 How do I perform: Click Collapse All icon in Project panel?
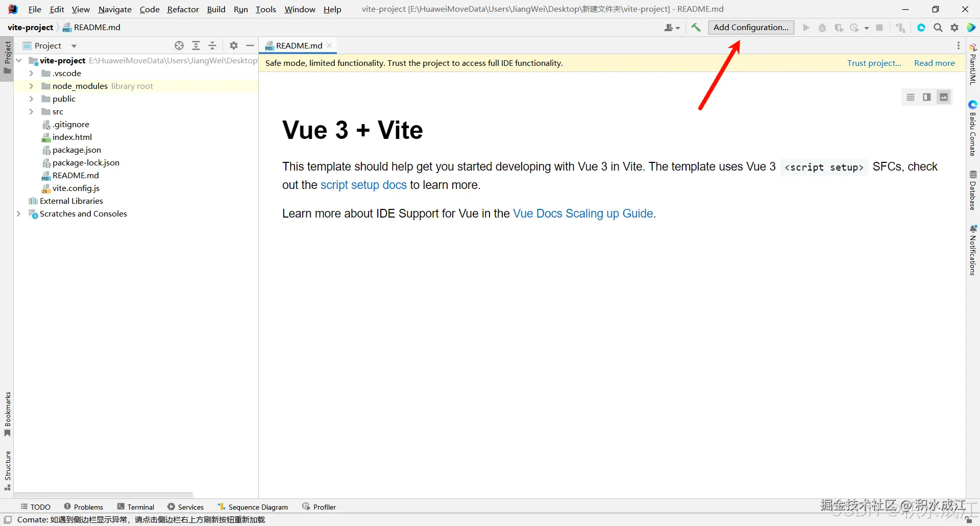[x=212, y=45]
